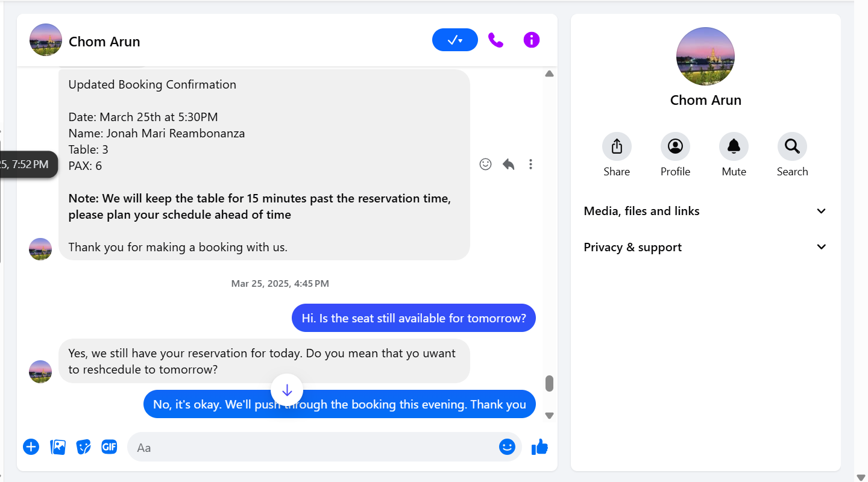
Task: Start a voice call with Chom Arun
Action: click(x=495, y=40)
